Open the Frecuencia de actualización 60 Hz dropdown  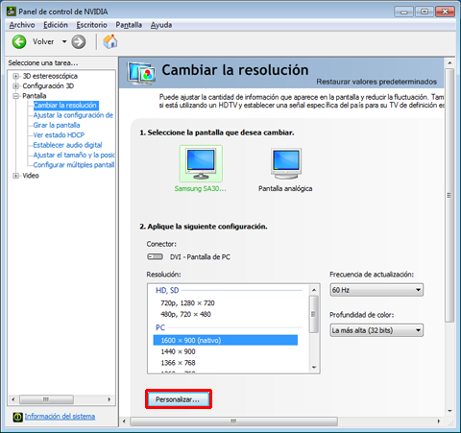click(x=376, y=290)
